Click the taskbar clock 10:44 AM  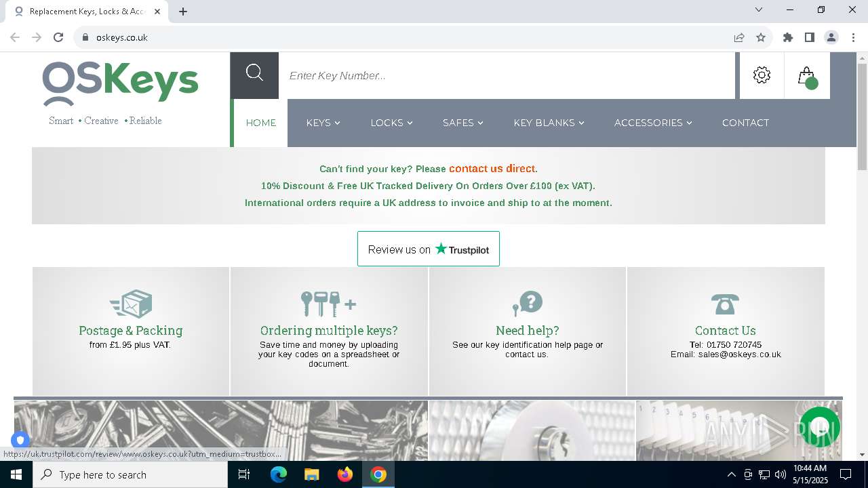click(810, 468)
